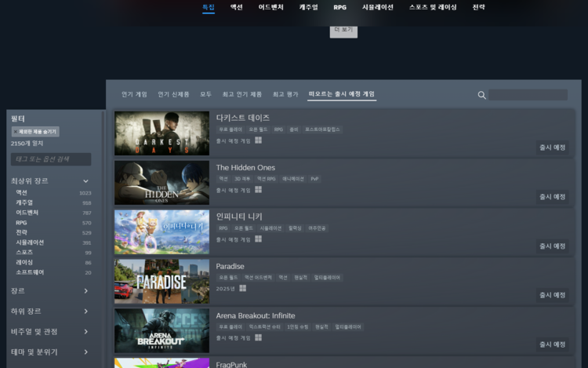Click the 다키스트 데이즈 title

242,118
